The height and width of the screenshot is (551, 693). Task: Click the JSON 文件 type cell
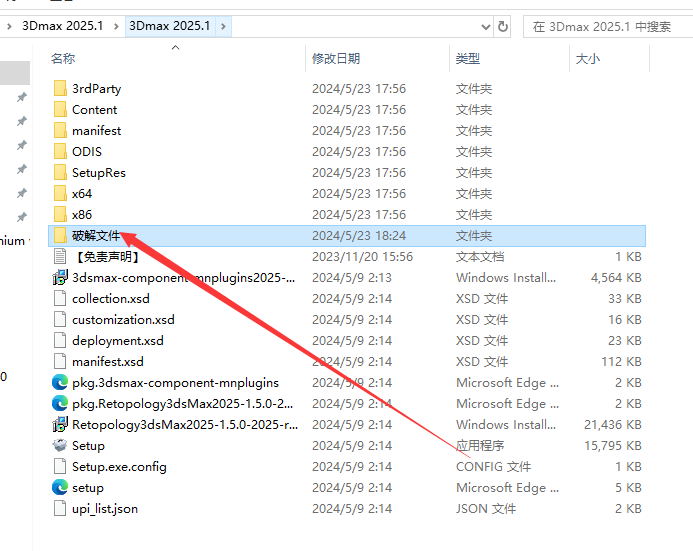tap(486, 509)
